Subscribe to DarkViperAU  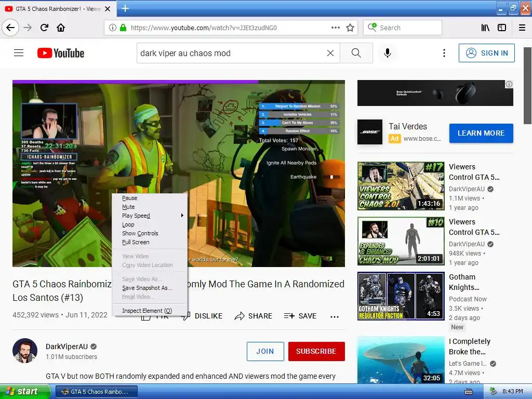pos(316,352)
